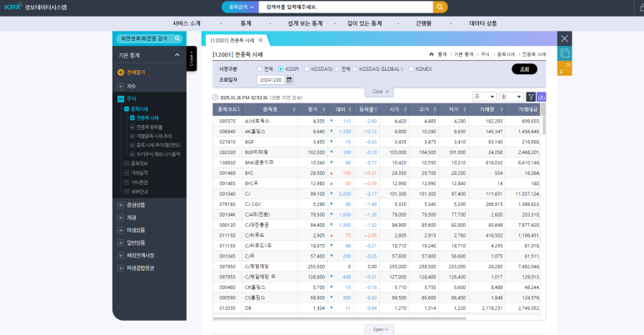Open 개별종목 시세 추이 tree item

point(154,136)
